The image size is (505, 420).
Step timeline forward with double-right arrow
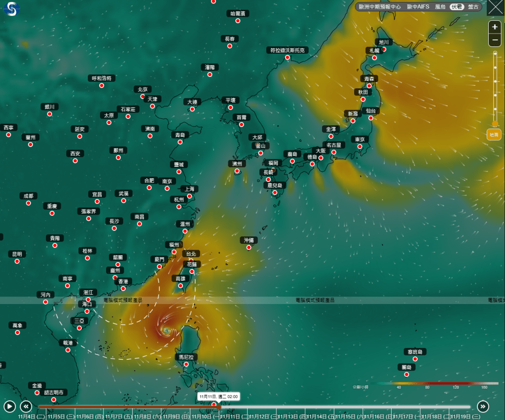point(483,406)
